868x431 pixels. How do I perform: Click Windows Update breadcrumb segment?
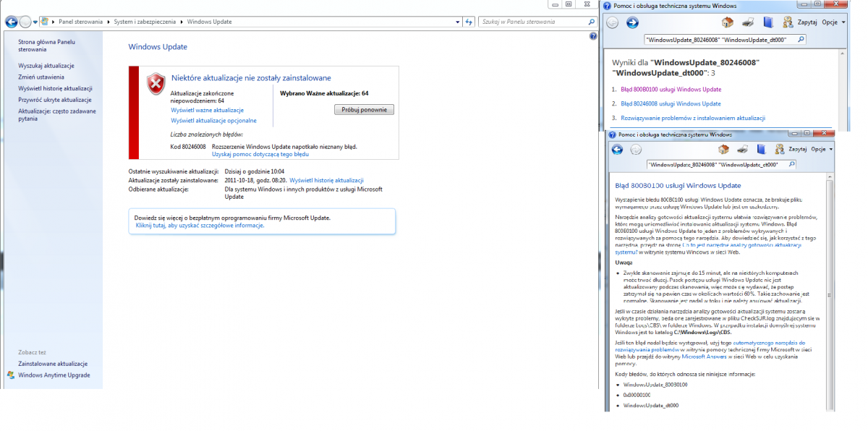(209, 22)
